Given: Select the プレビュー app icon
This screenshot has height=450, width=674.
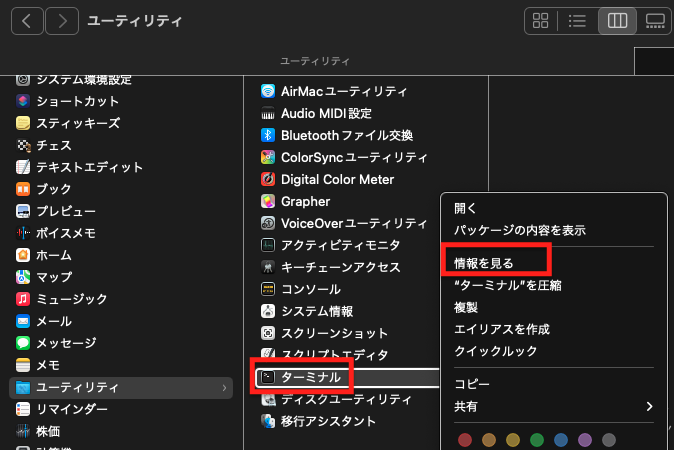Looking at the screenshot, I should (x=23, y=211).
